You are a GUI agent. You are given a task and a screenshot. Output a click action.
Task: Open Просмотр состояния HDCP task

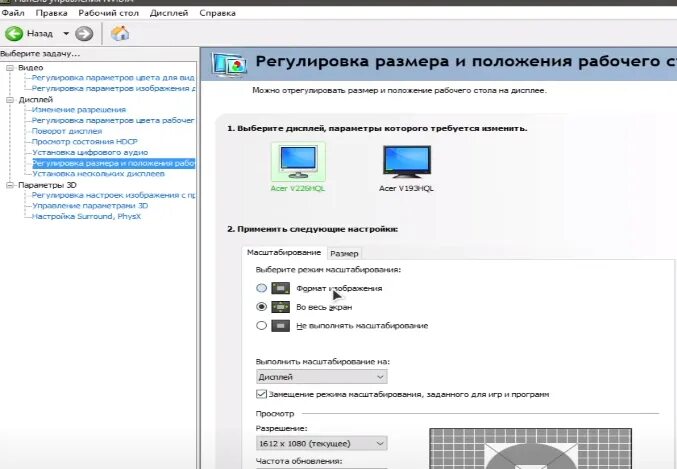click(85, 142)
